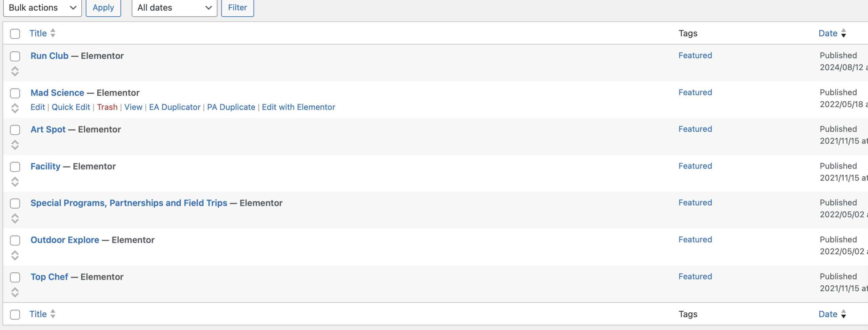Click the reorder handle icon for Art Spot
The image size is (868, 330).
(15, 145)
